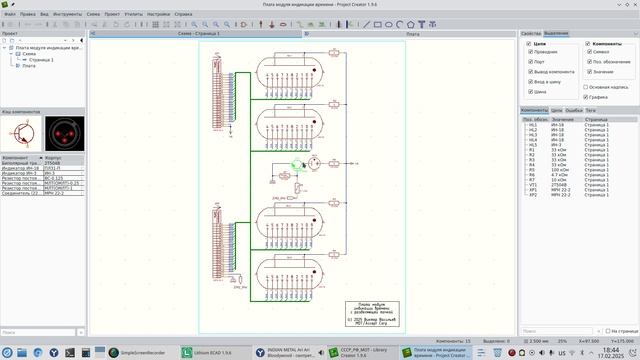Toggle the Символ checkbox
The image size is (640, 360).
coord(589,52)
